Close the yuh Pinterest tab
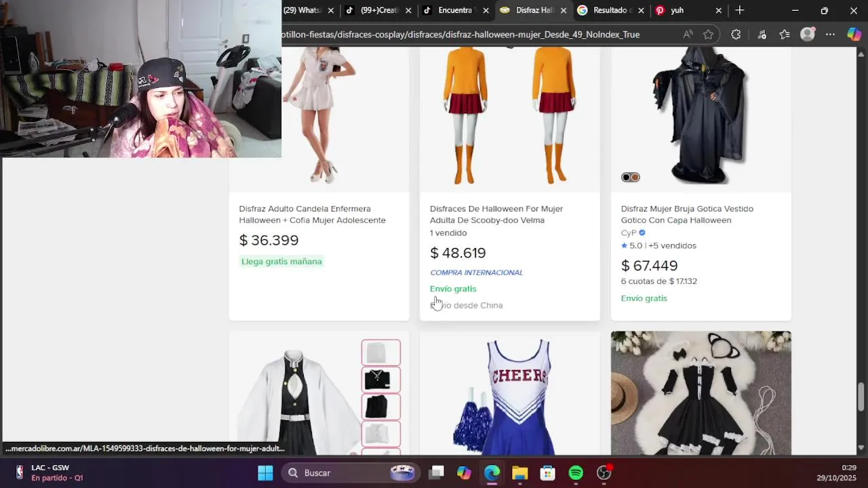868x488 pixels. pos(718,10)
